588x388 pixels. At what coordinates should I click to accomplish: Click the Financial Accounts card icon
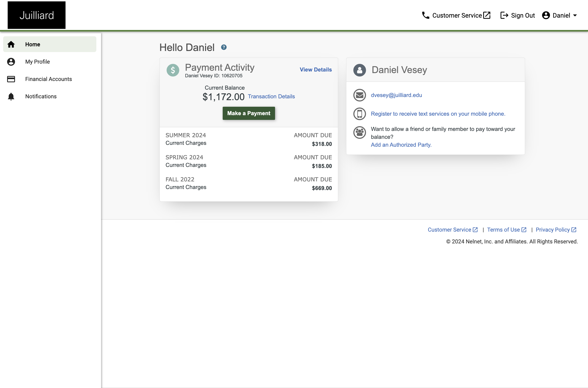tap(11, 79)
